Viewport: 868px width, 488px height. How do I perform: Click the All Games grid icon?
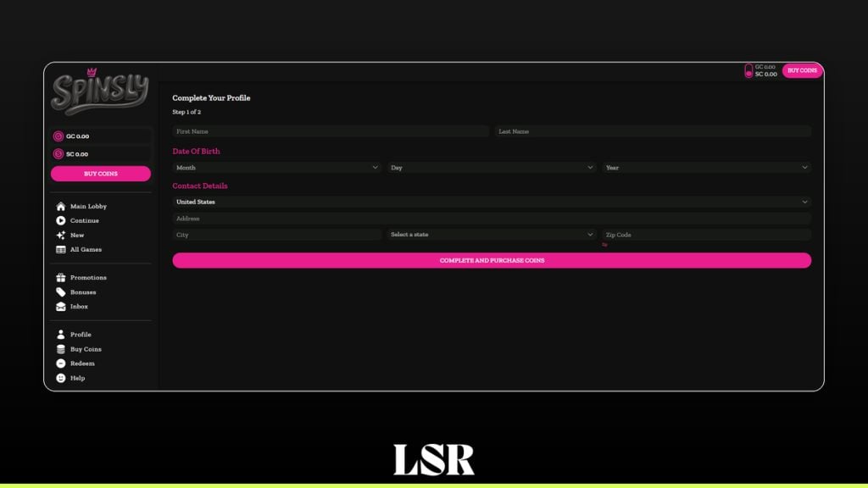(61, 250)
